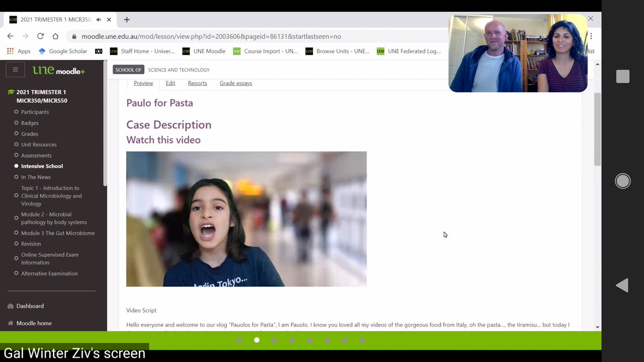Click the browser back arrow
Viewport: 644px width, 362px height.
point(10,36)
